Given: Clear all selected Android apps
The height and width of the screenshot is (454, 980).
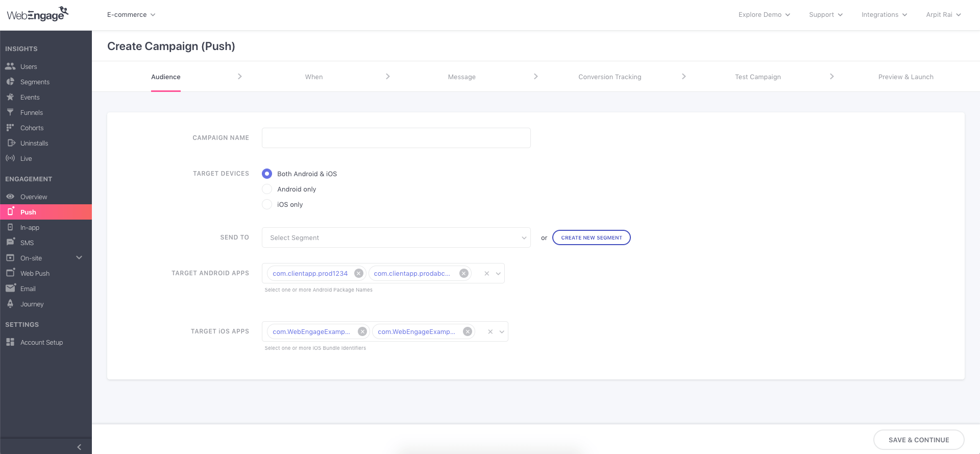Looking at the screenshot, I should (x=487, y=273).
